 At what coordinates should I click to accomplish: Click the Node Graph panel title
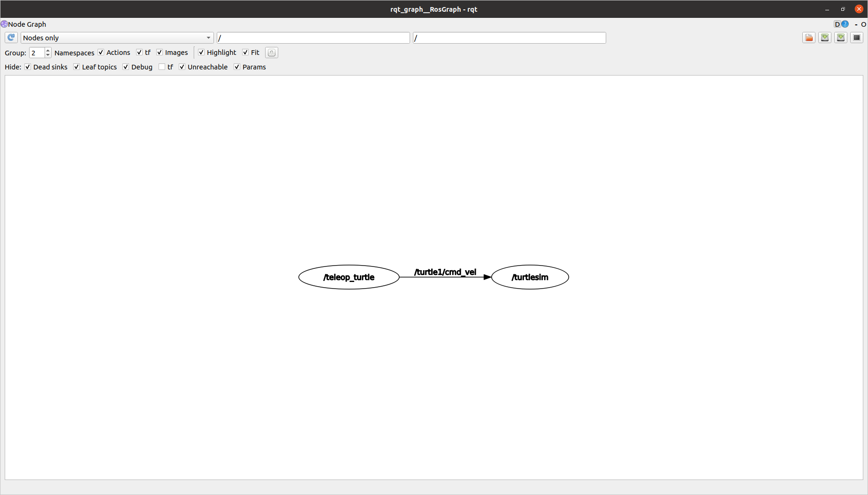point(27,24)
